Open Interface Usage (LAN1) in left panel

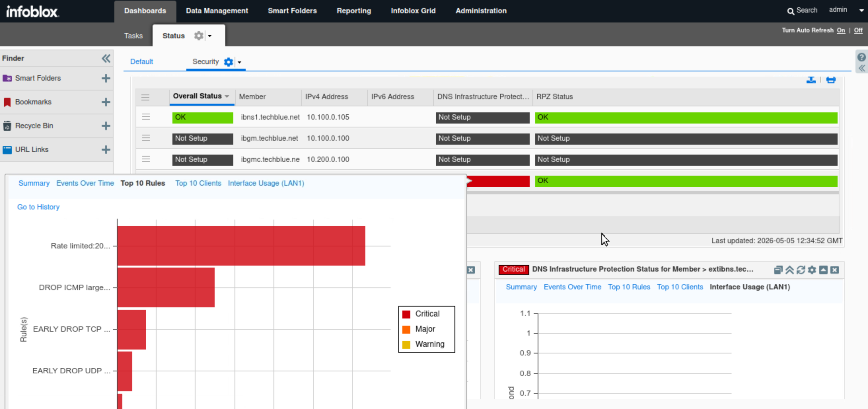266,183
